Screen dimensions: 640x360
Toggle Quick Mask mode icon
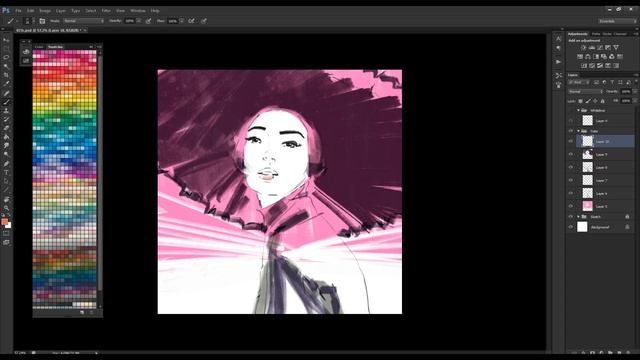coord(6,234)
